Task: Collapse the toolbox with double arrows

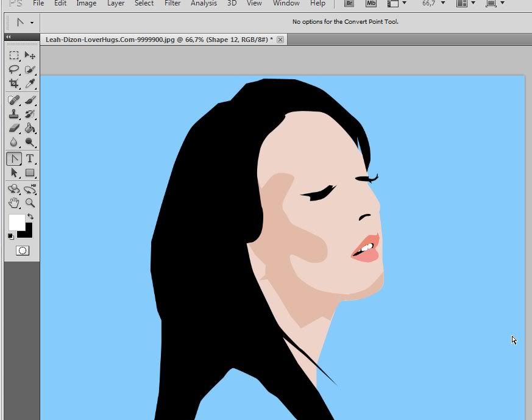Action: 9,37
